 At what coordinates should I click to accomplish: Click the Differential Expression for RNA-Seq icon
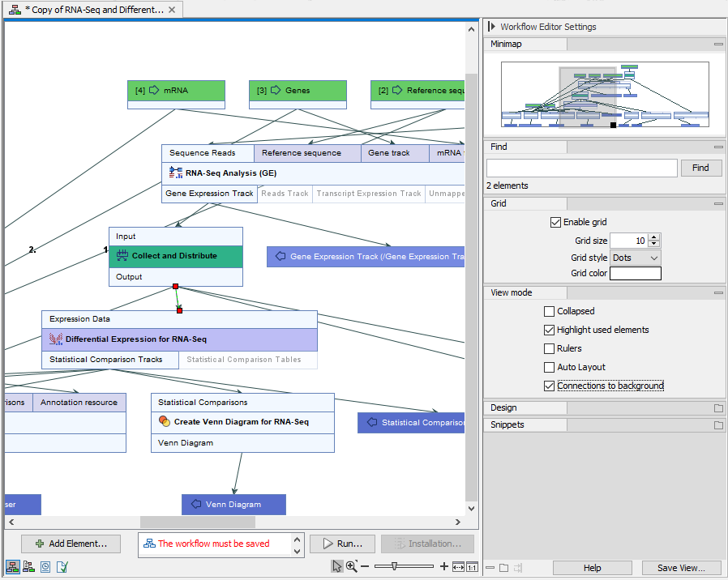(x=55, y=339)
